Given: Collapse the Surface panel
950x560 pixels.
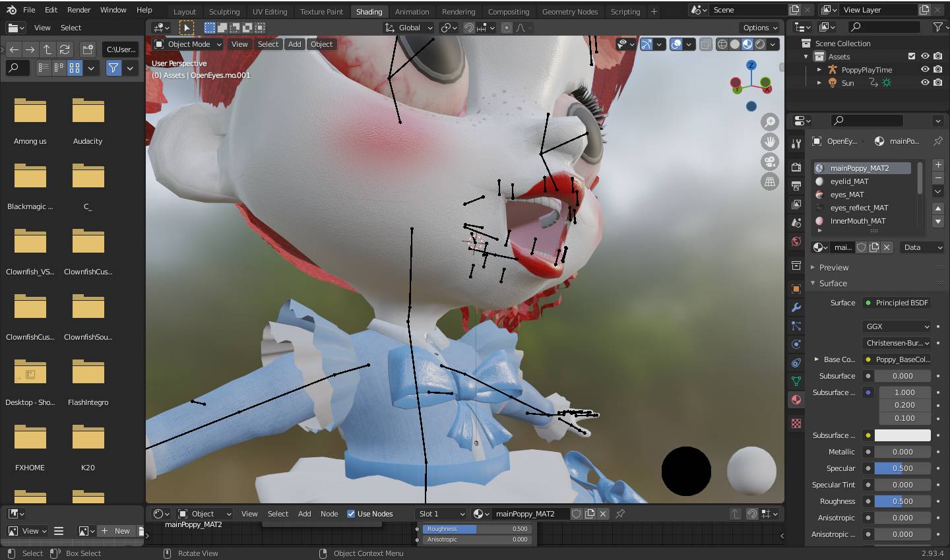Looking at the screenshot, I should [813, 284].
